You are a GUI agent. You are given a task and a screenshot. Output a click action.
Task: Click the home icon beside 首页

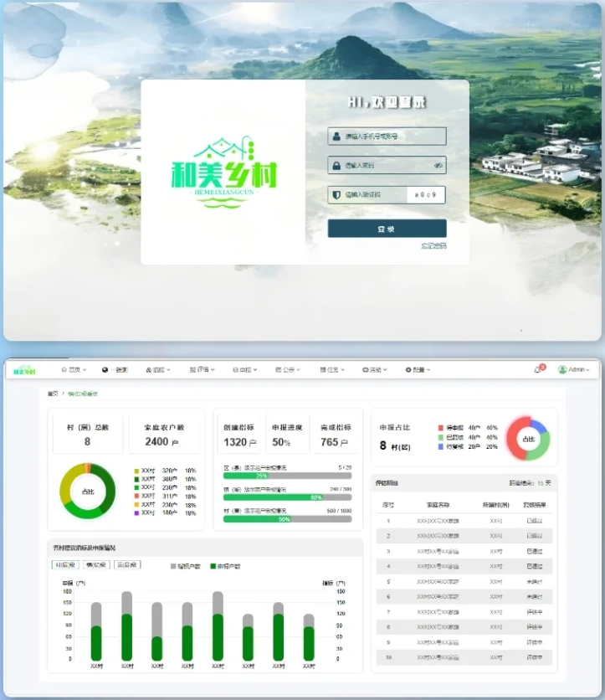pyautogui.click(x=64, y=369)
